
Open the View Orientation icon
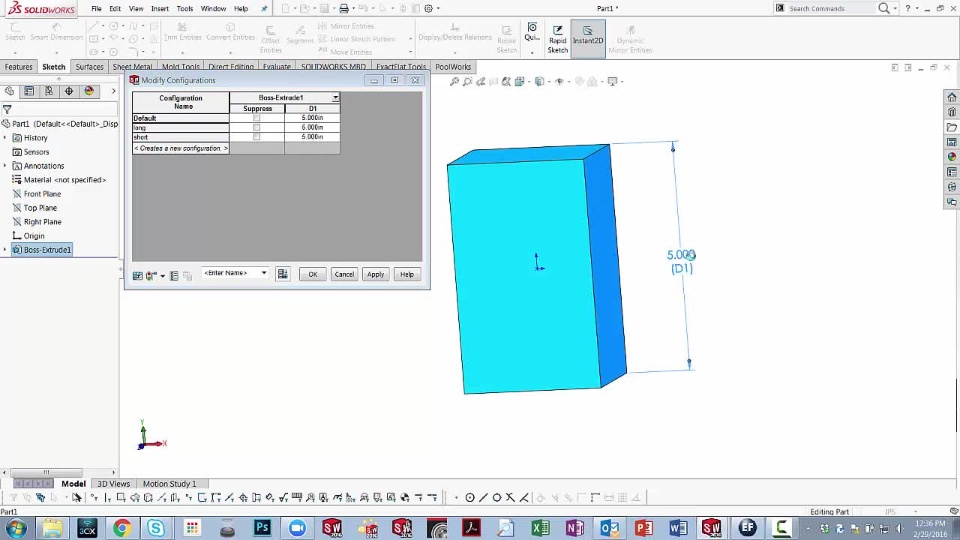click(520, 81)
